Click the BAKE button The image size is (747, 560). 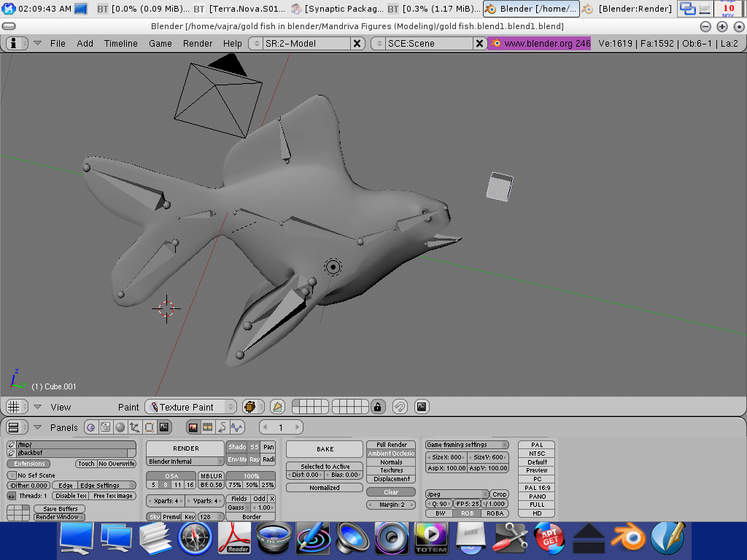click(325, 449)
